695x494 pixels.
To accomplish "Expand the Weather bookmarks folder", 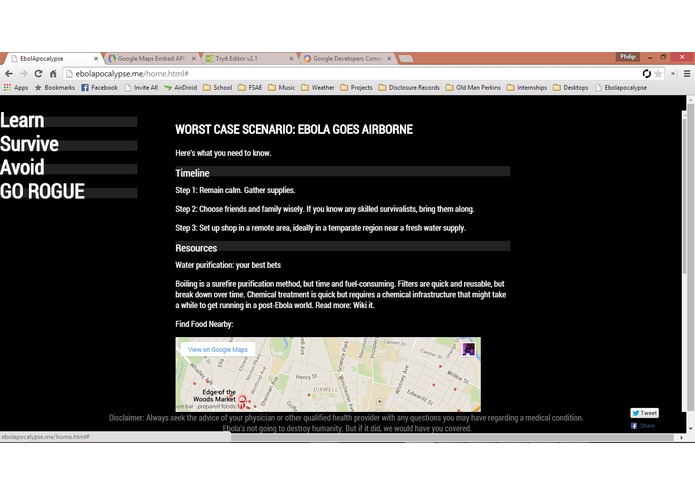I will (x=318, y=88).
